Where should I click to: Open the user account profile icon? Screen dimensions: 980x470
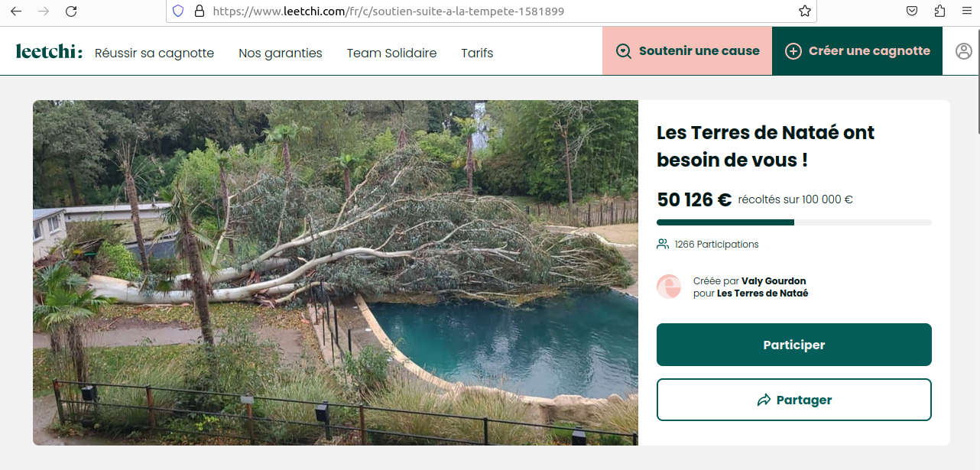pyautogui.click(x=963, y=51)
